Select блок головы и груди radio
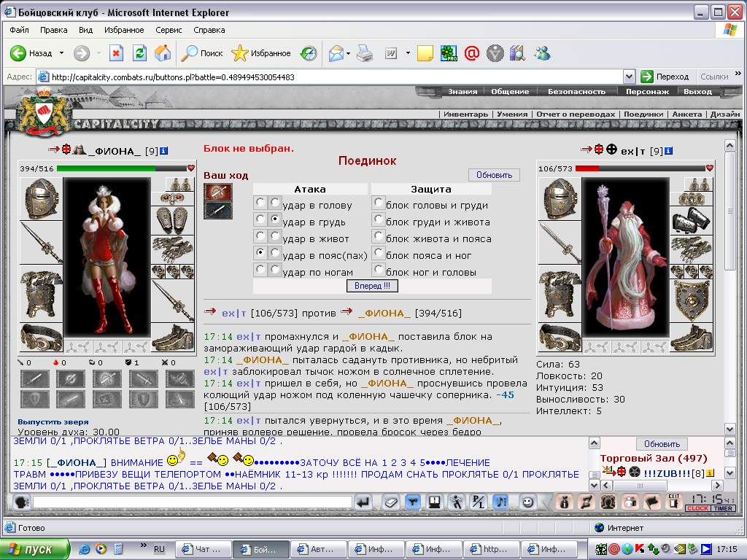 tap(379, 203)
